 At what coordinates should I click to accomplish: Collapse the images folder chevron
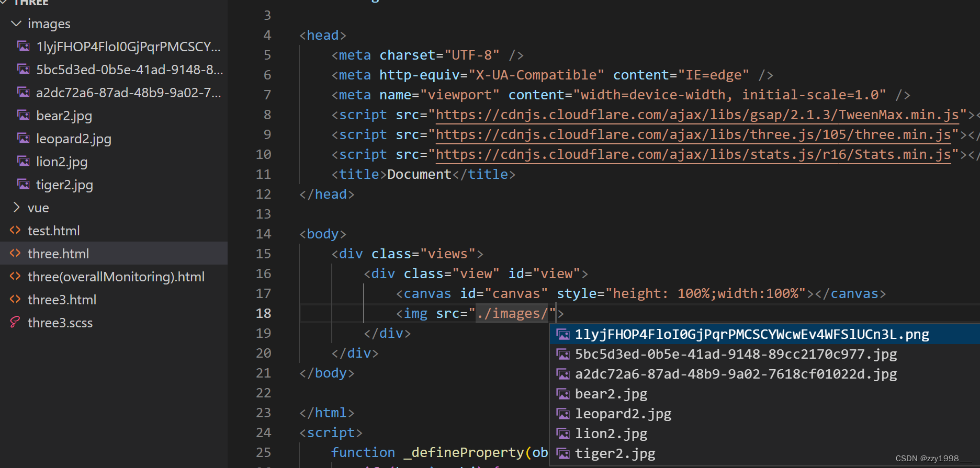(x=16, y=24)
